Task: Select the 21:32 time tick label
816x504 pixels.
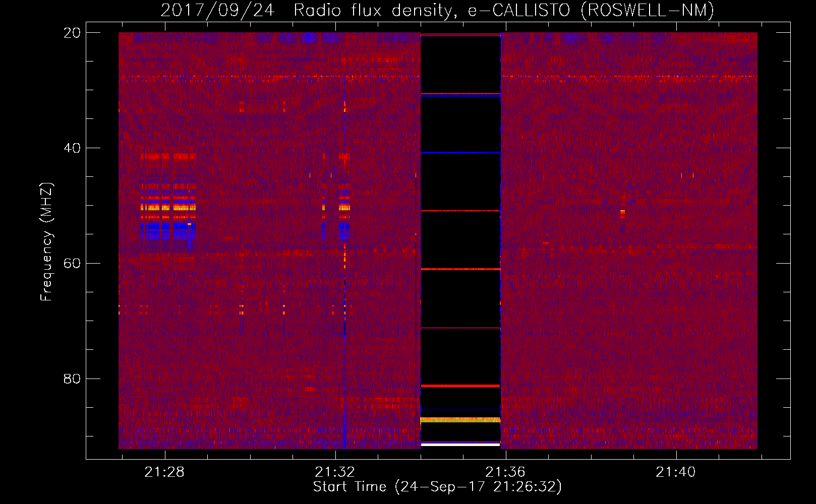Action: click(x=335, y=472)
